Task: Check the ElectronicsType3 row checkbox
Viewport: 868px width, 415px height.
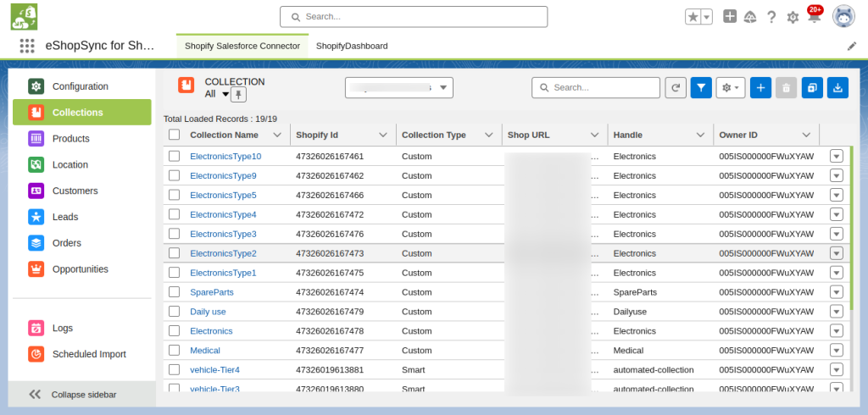Action: 175,234
